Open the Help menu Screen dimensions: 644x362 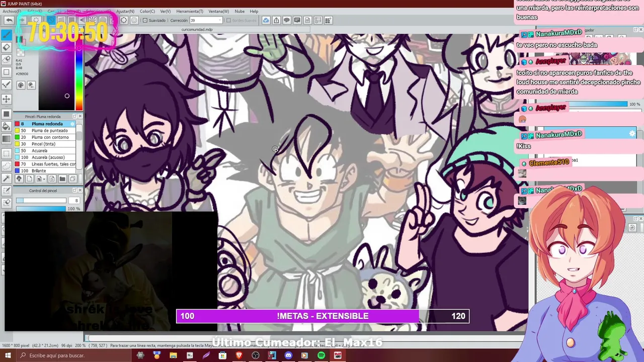pos(254,11)
